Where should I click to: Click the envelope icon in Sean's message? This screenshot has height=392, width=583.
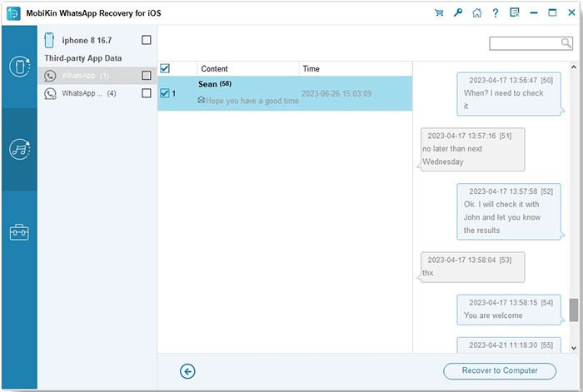[202, 100]
